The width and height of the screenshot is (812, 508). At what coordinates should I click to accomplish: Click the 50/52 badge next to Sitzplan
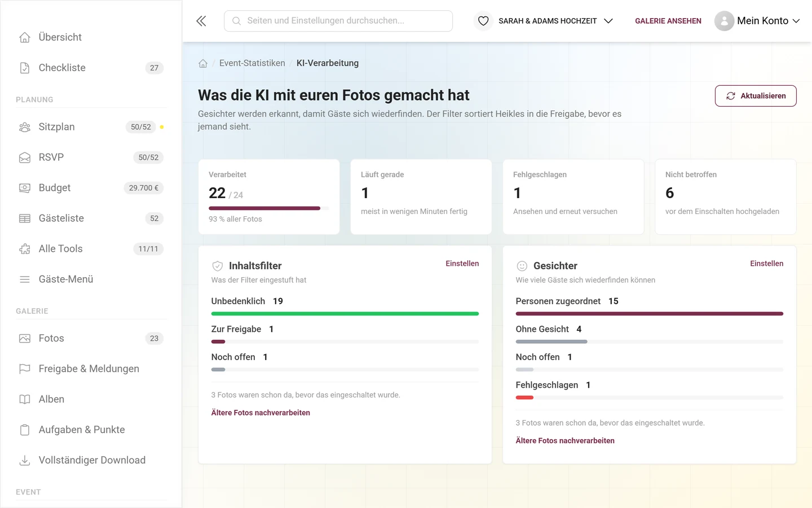pyautogui.click(x=141, y=127)
